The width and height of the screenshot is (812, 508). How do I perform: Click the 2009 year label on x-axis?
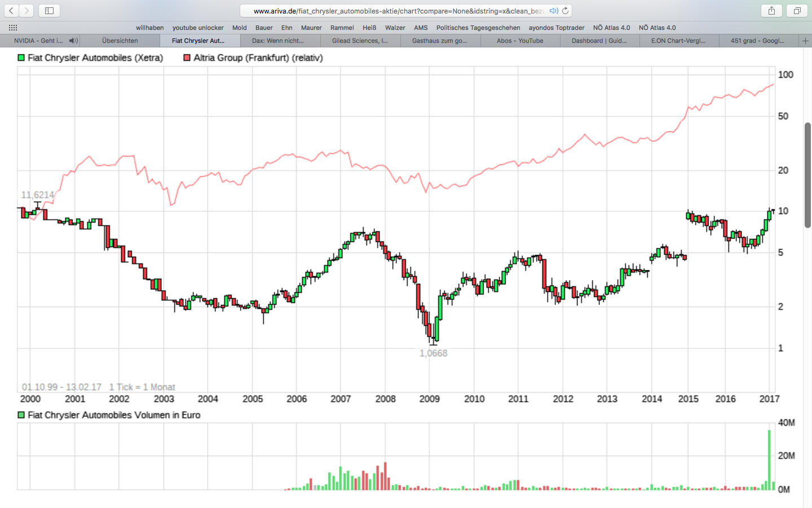[430, 399]
